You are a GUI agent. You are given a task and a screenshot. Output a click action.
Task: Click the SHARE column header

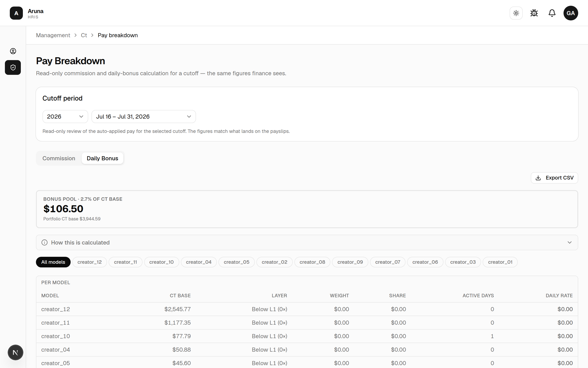point(397,295)
